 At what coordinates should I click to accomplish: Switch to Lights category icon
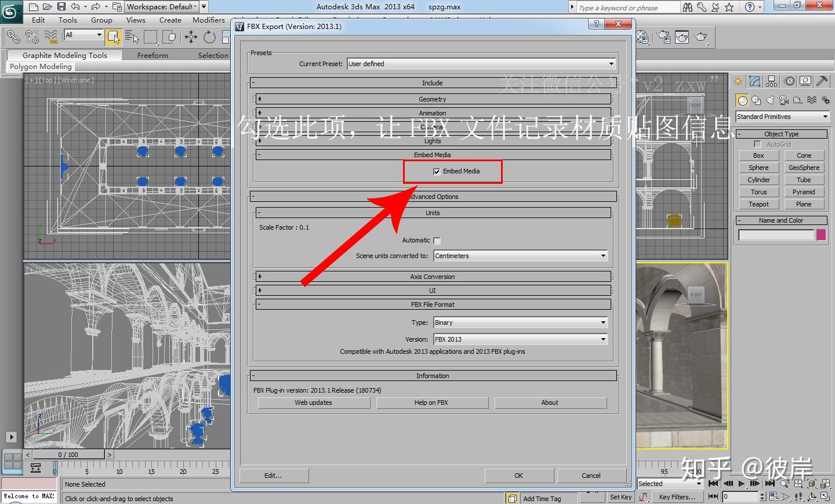pyautogui.click(x=770, y=100)
